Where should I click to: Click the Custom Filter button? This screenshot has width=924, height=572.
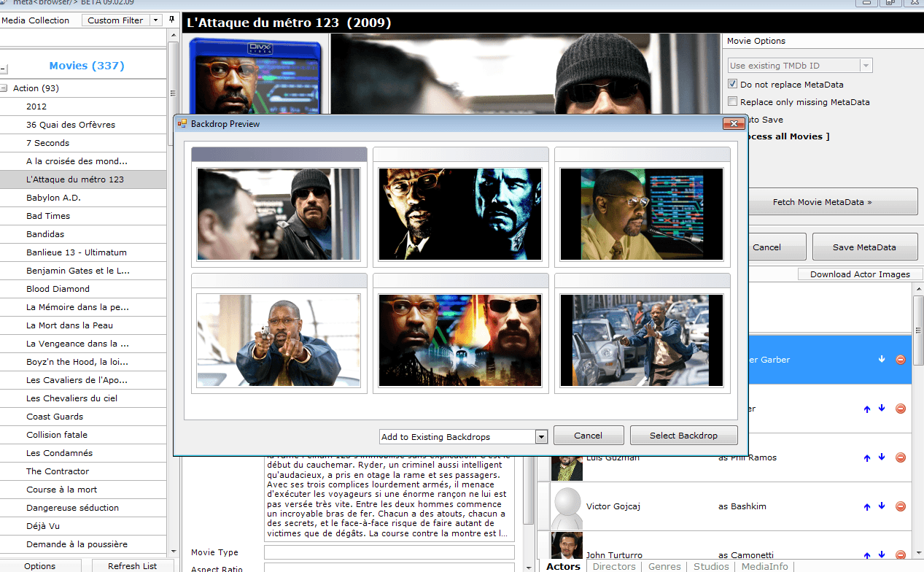pyautogui.click(x=114, y=20)
